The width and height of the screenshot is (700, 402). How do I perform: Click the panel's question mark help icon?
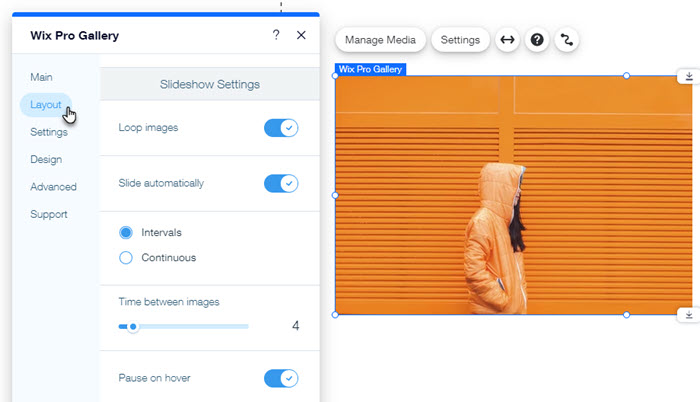(276, 35)
